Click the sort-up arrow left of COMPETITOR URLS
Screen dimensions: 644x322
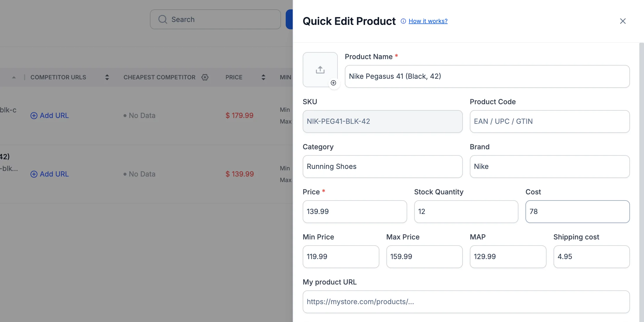pos(14,77)
